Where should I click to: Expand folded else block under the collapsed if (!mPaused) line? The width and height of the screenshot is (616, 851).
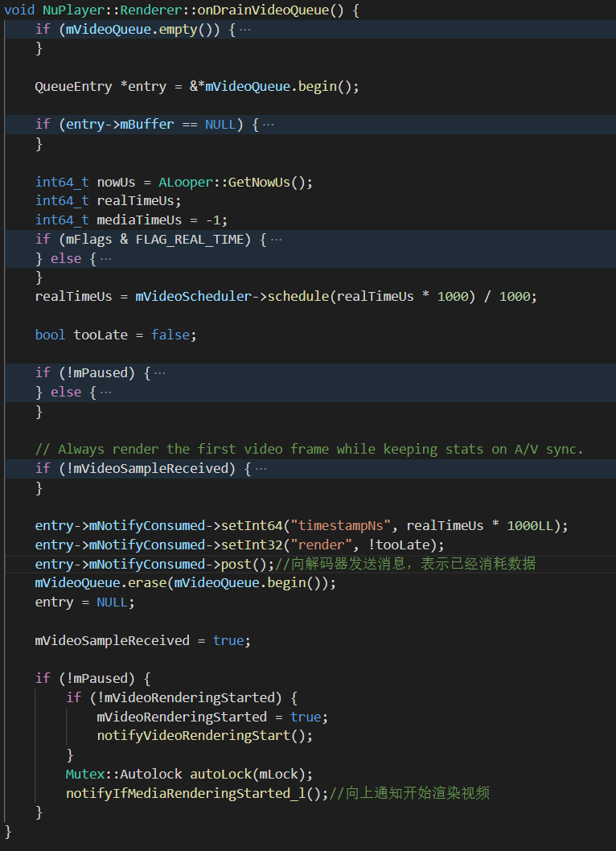point(106,393)
